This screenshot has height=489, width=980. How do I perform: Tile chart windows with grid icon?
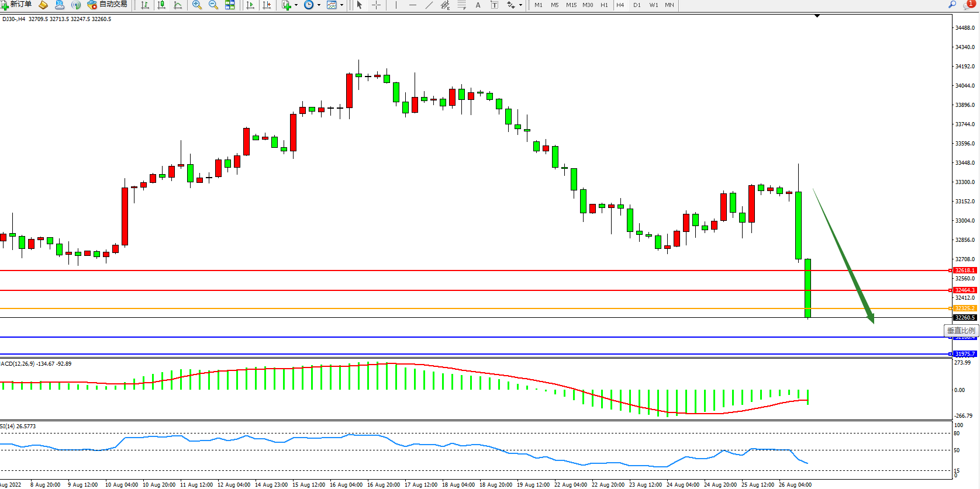coord(230,5)
